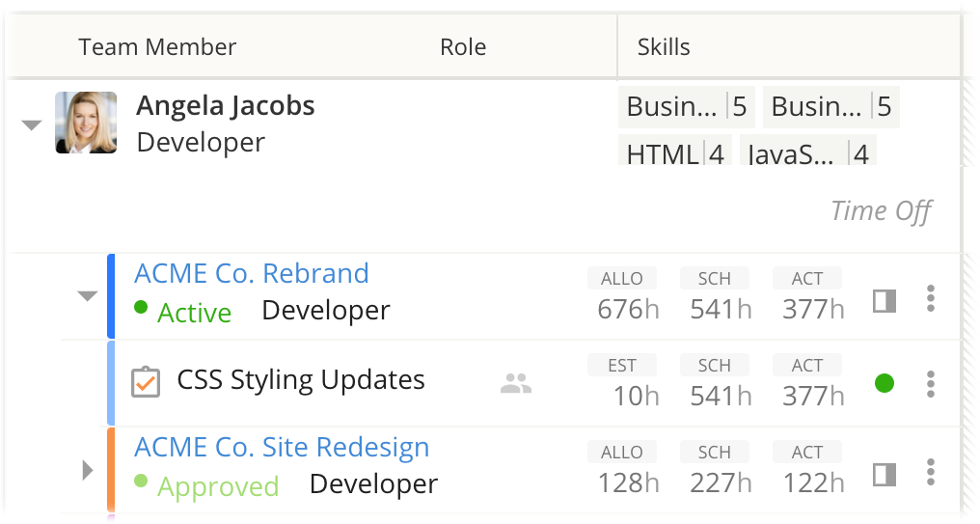Toggle side panel for ACME Co. Rebrand
Screen dimensions: 980x524
click(884, 301)
